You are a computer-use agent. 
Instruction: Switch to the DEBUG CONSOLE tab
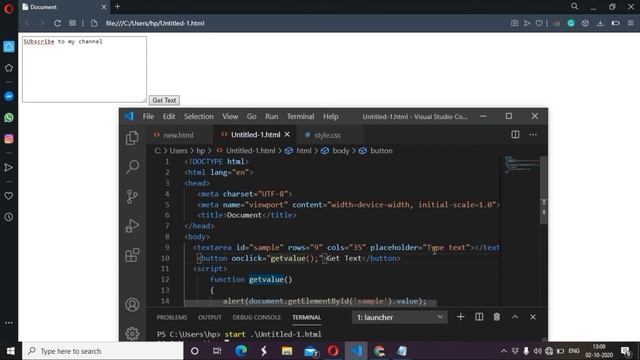(x=257, y=317)
